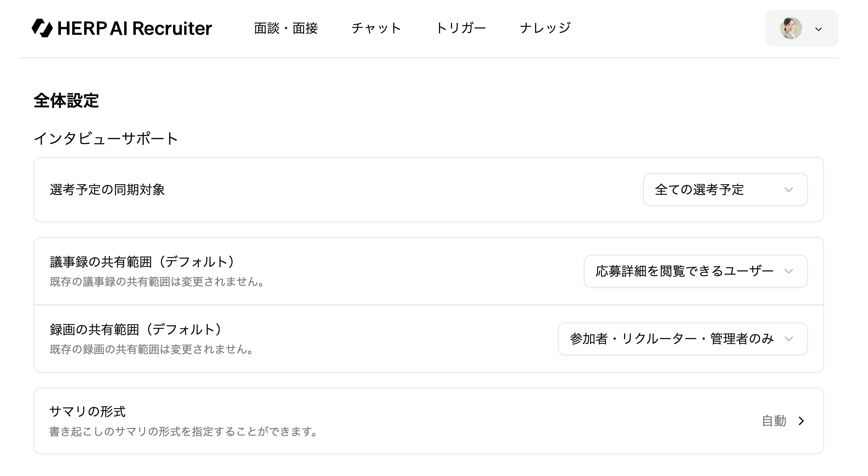The image size is (868, 476).
Task: Click the 録画の共有範囲（デフォルト） label
Action: [135, 329]
